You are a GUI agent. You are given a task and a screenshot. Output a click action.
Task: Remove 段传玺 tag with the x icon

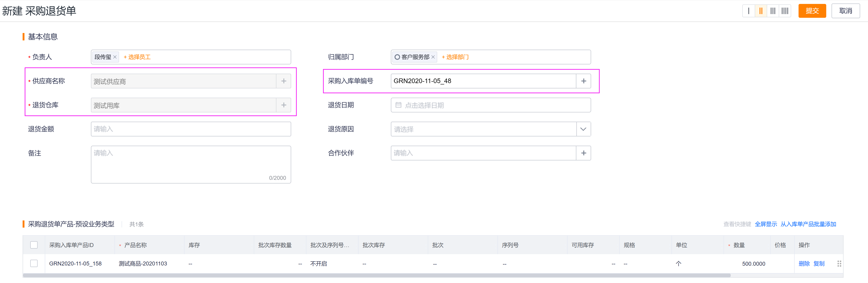pyautogui.click(x=115, y=57)
